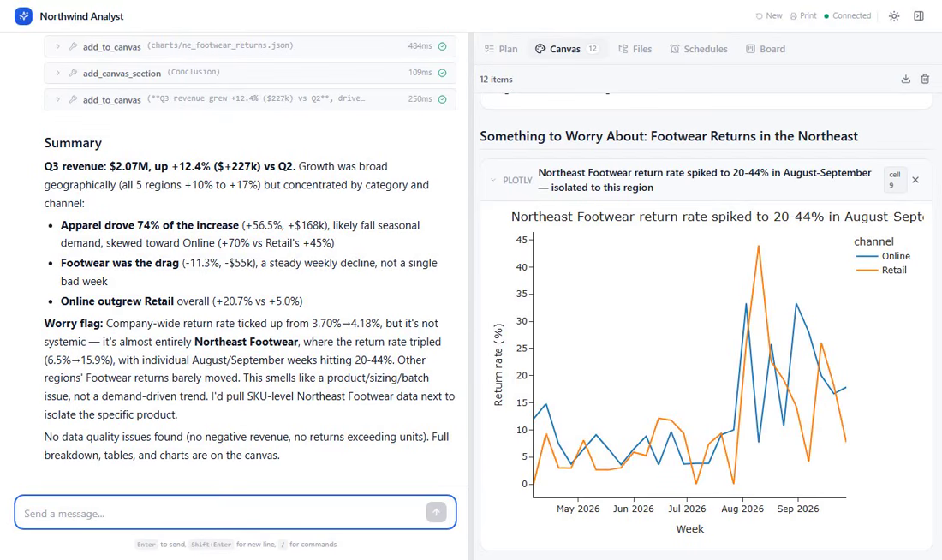Toggle the Retail series in chart legend
The height and width of the screenshot is (560, 942).
[x=880, y=271]
